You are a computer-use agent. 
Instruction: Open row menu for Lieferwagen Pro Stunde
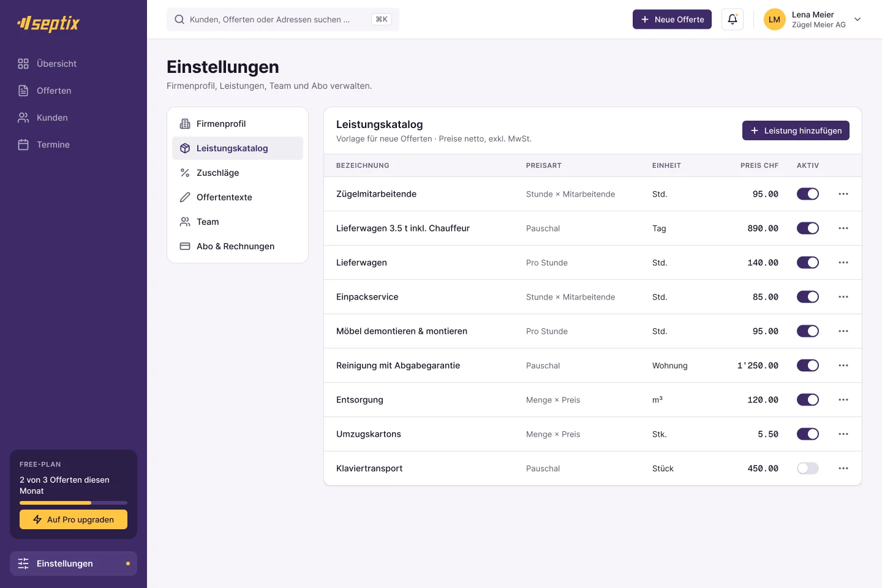tap(843, 263)
